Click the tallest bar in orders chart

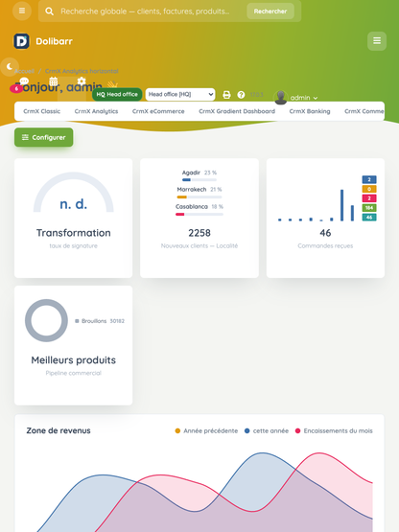point(342,205)
